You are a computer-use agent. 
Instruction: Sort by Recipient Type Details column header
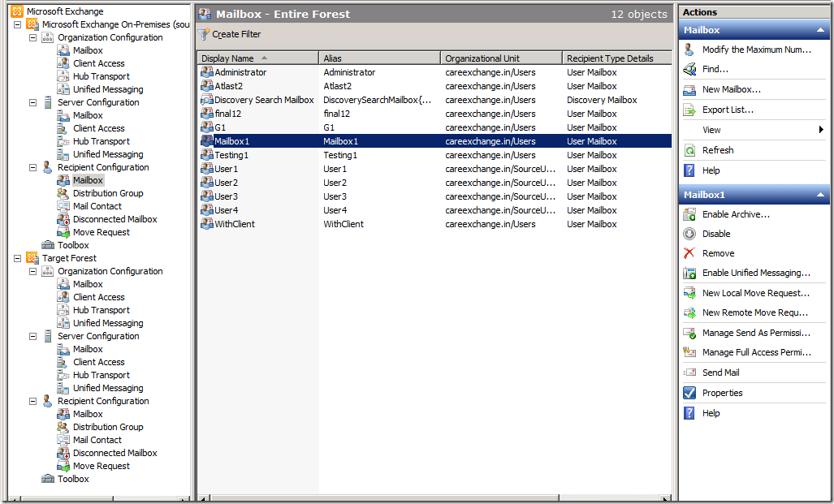point(617,58)
